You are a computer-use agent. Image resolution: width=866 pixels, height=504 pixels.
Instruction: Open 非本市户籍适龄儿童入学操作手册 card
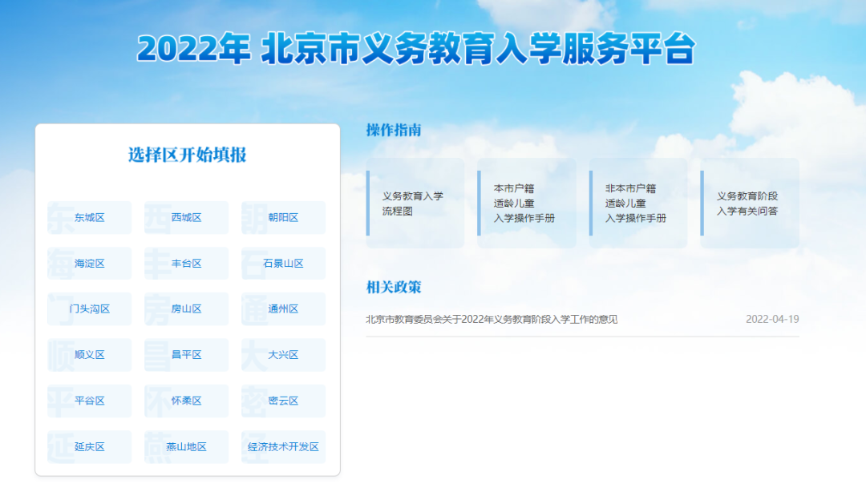(638, 204)
